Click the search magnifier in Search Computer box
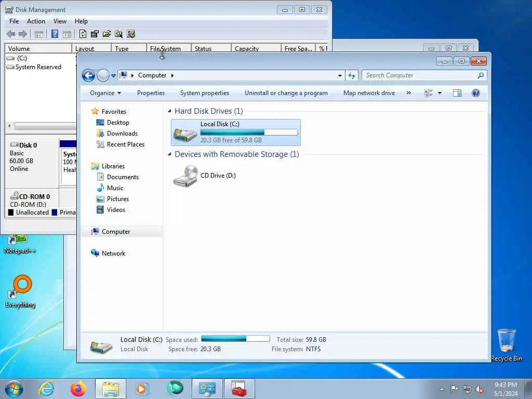This screenshot has height=399, width=532. (x=481, y=75)
